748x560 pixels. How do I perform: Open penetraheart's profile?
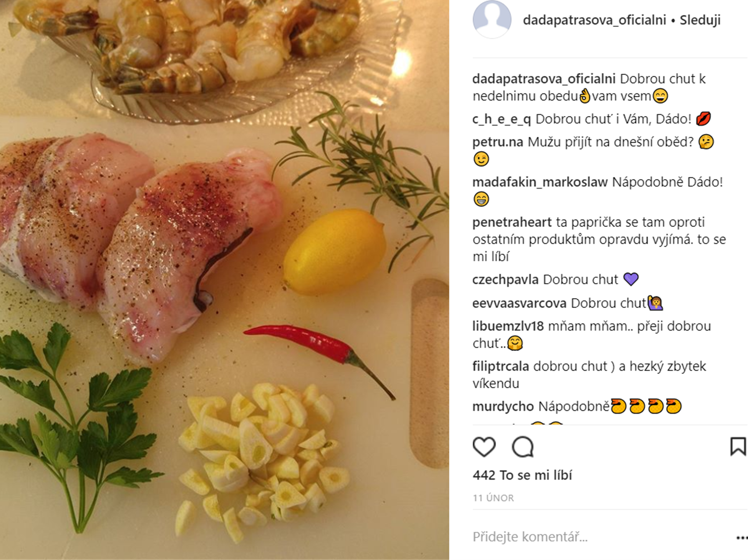tap(512, 222)
